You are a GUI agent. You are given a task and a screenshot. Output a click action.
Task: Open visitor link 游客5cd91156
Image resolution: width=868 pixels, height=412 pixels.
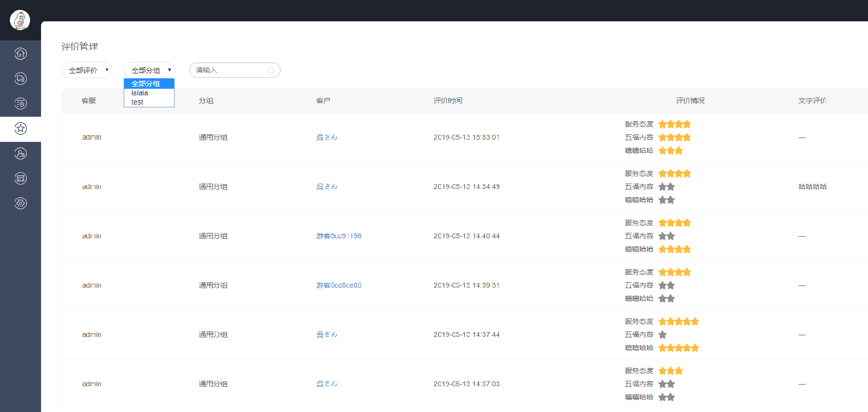(339, 236)
